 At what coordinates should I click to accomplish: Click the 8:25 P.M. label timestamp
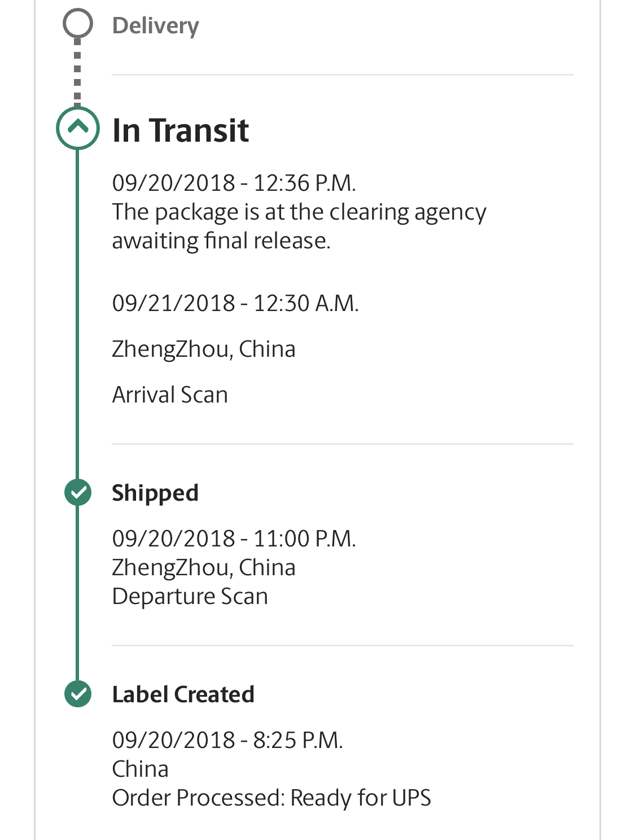tap(227, 740)
